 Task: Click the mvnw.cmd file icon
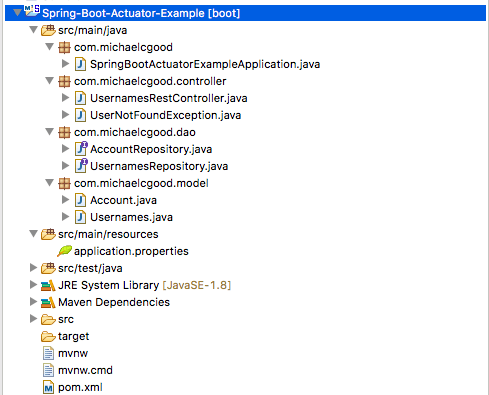pyautogui.click(x=48, y=370)
